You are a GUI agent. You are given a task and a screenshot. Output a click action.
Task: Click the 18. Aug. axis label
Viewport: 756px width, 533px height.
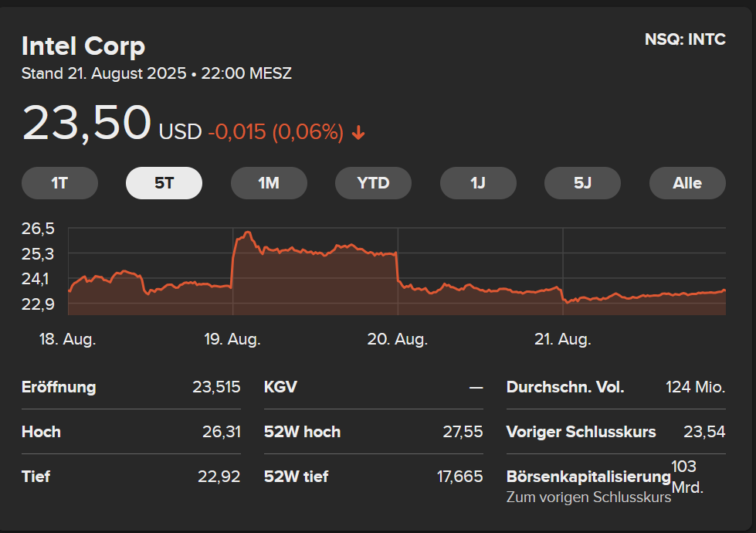pyautogui.click(x=67, y=339)
